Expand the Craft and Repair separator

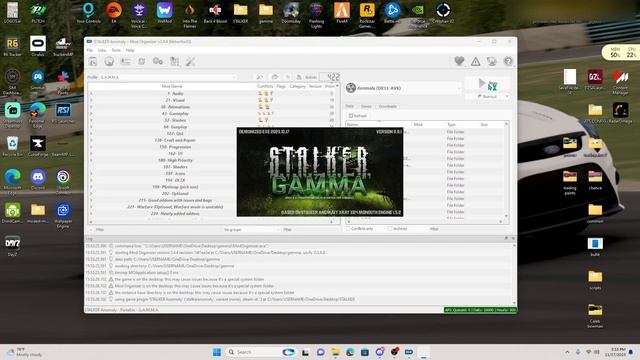point(91,140)
